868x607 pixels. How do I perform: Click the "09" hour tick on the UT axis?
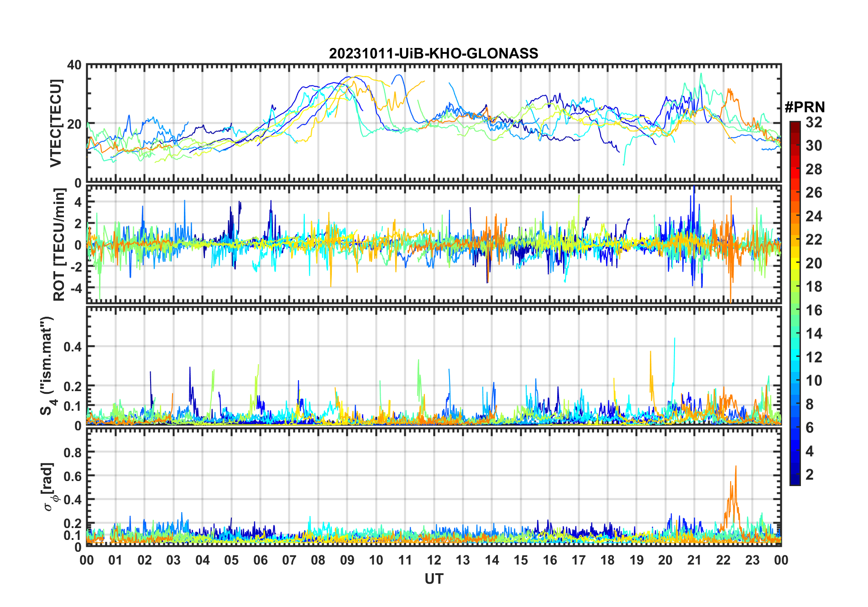[x=347, y=560]
